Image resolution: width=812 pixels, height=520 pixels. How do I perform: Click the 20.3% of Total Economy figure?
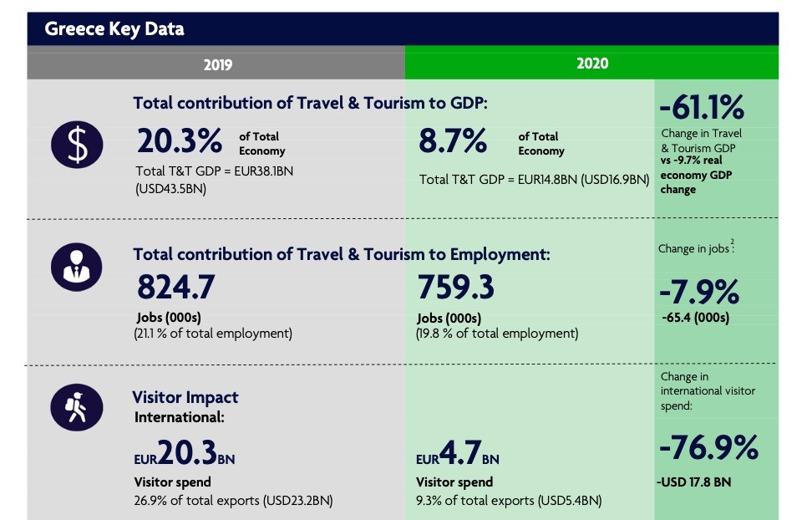click(x=180, y=142)
